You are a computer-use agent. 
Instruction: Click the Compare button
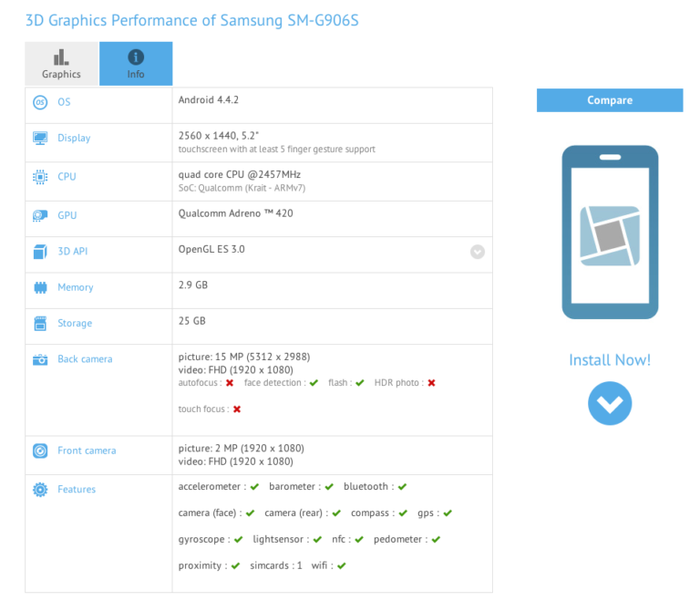(610, 100)
